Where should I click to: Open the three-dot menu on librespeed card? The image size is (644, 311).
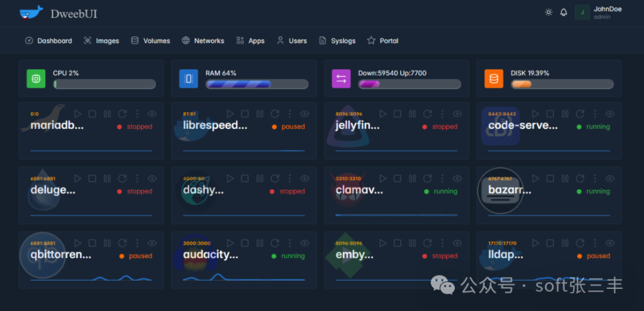coord(290,113)
